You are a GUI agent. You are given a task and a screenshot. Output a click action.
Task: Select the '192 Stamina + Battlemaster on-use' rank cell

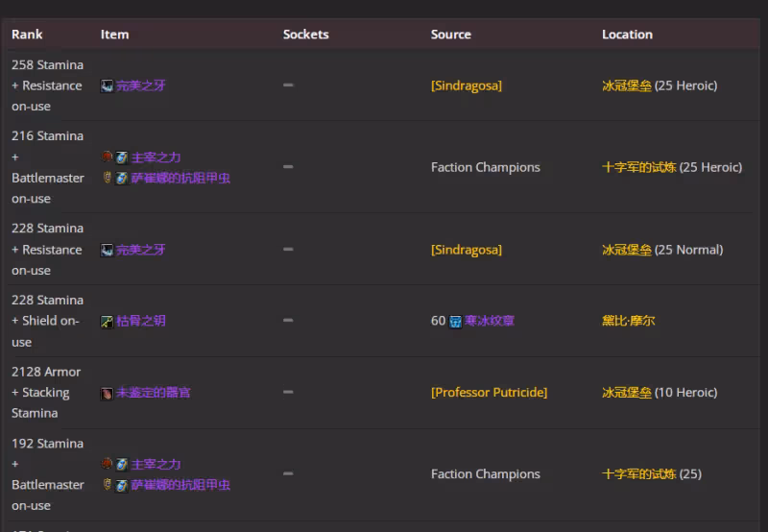(x=47, y=474)
